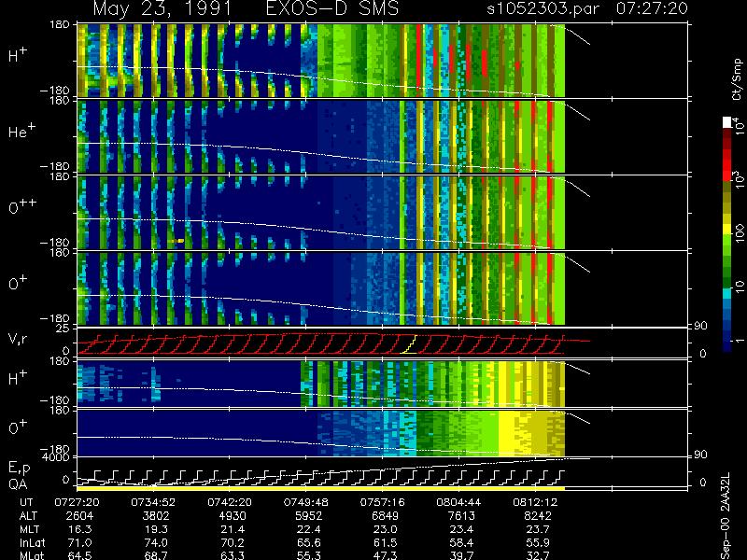Click MLat value '47.3'
Viewport: 747px width, 560px height.
[385, 555]
